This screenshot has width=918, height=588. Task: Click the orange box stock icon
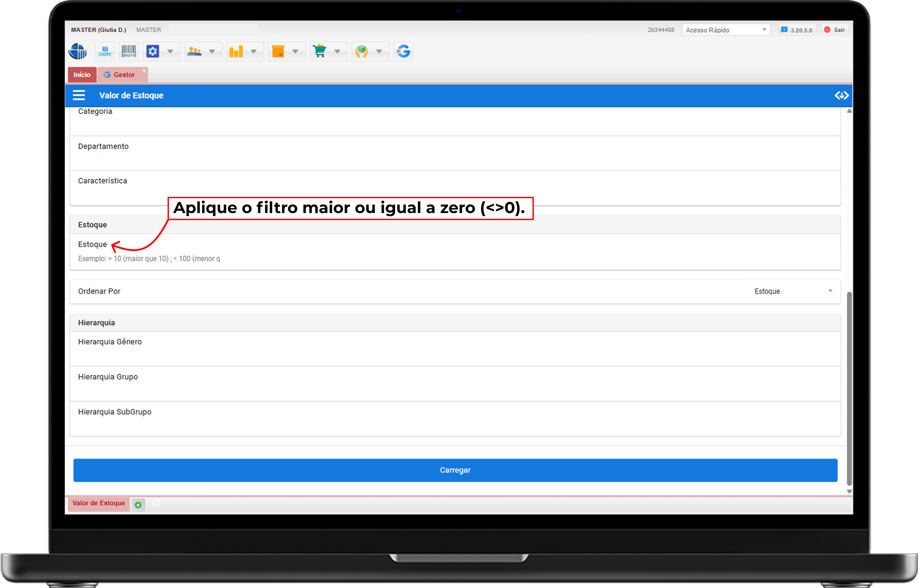[x=278, y=52]
